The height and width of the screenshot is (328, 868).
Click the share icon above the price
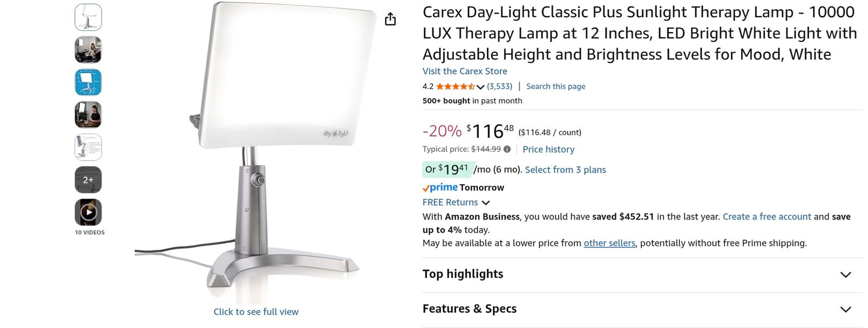[x=390, y=18]
